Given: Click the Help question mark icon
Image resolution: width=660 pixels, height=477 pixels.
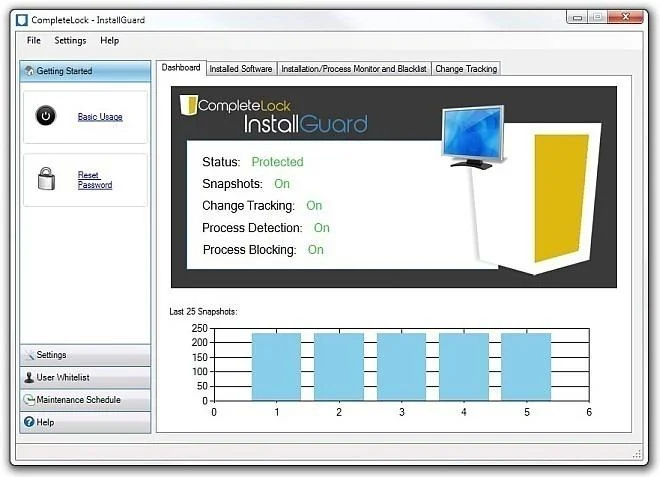Looking at the screenshot, I should 29,422.
